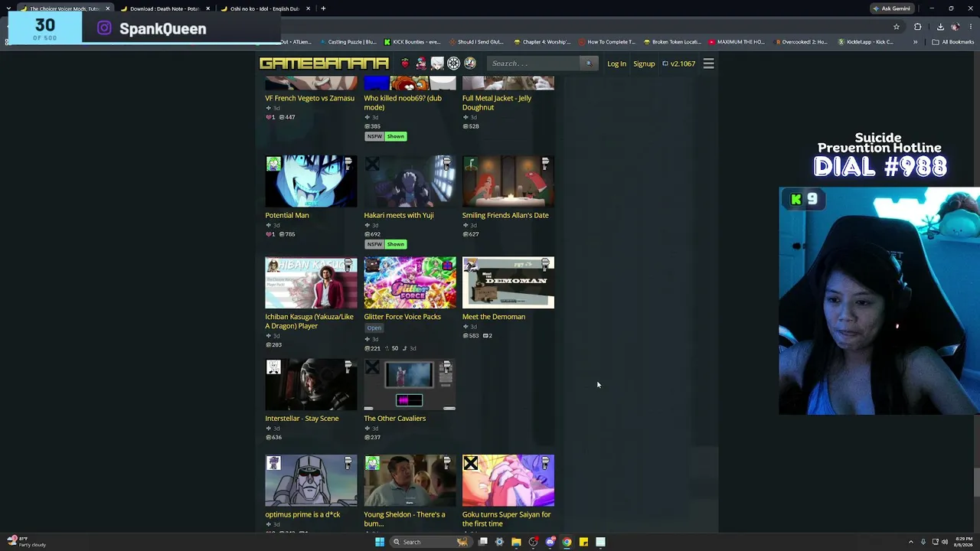The image size is (980, 551).
Task: Click the Signup link
Action: 644,64
